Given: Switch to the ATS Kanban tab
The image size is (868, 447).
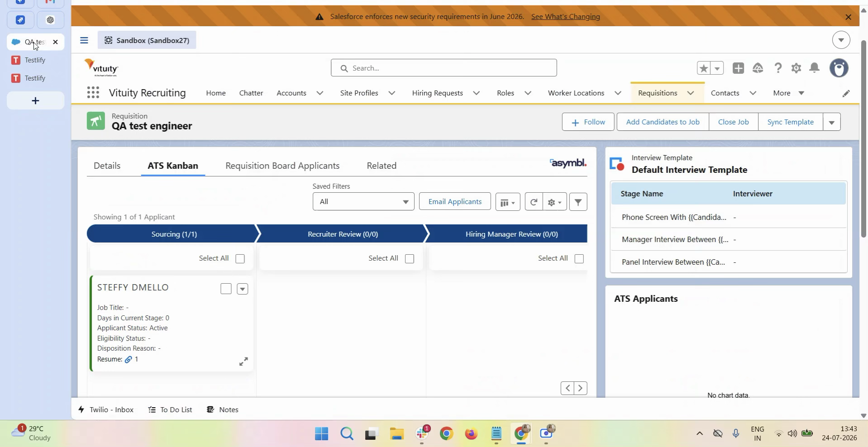Looking at the screenshot, I should pos(173,166).
